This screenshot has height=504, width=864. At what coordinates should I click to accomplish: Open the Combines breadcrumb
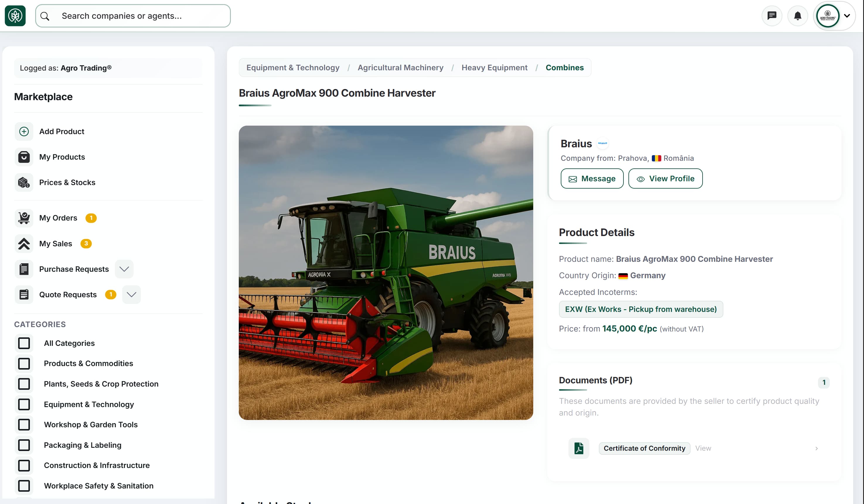(565, 67)
